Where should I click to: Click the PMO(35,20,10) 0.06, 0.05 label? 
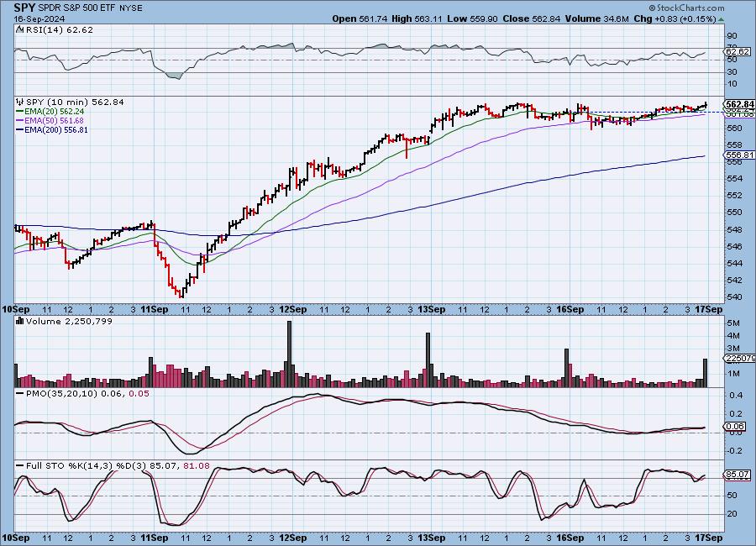(x=87, y=394)
